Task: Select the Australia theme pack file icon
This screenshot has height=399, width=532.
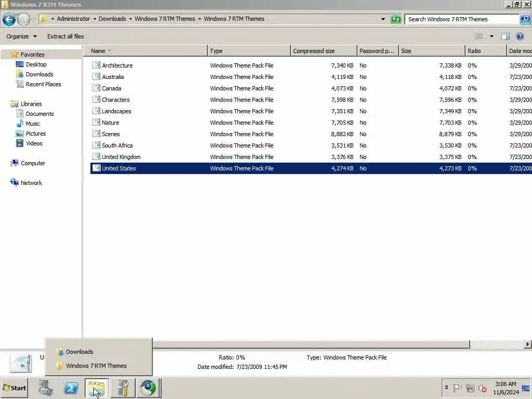Action: coord(96,77)
